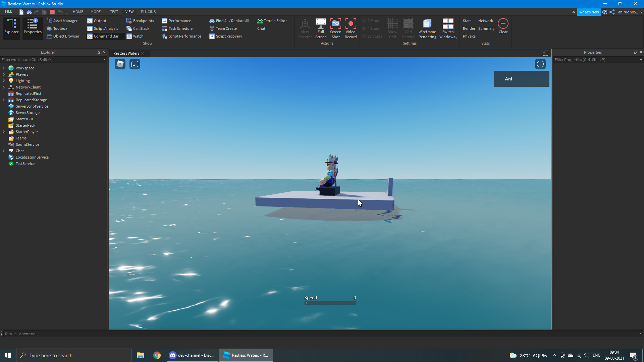Click the Run a command input
644x362 pixels.
click(321, 334)
